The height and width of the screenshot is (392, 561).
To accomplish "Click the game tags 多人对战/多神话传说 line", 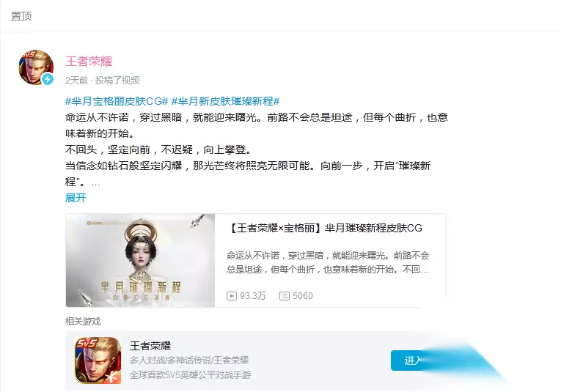I will [189, 360].
